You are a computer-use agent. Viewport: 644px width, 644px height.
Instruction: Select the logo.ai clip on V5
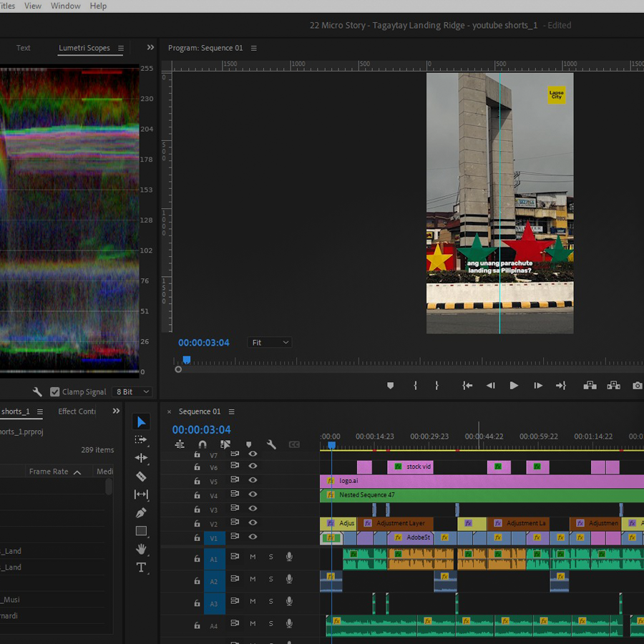coord(482,481)
